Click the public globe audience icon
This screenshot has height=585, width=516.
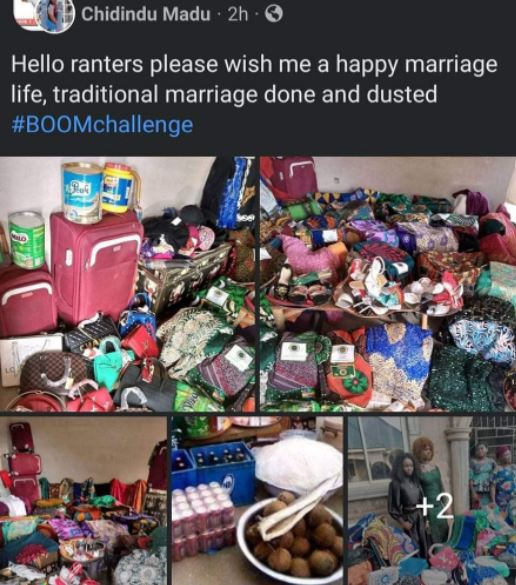click(273, 15)
